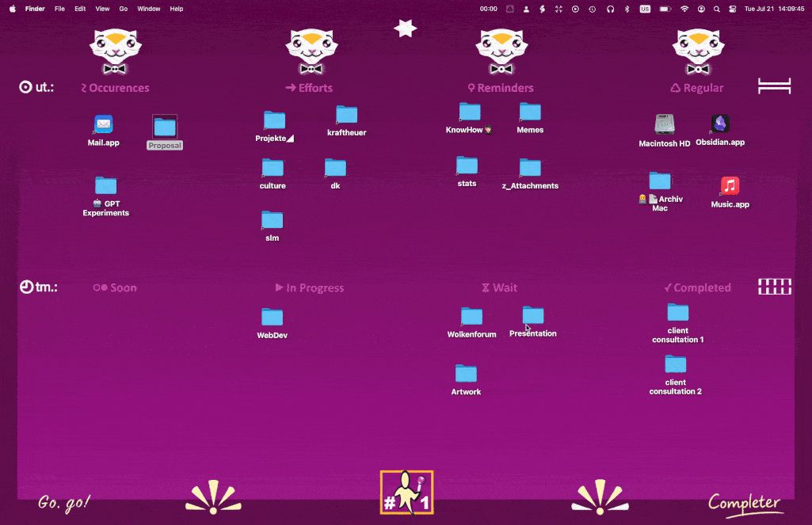The height and width of the screenshot is (525, 812).
Task: Open the File menu
Action: coord(59,9)
